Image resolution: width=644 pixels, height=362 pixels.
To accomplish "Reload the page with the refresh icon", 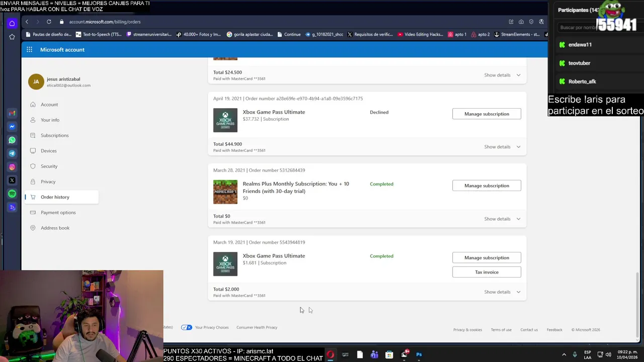I will click(x=49, y=22).
